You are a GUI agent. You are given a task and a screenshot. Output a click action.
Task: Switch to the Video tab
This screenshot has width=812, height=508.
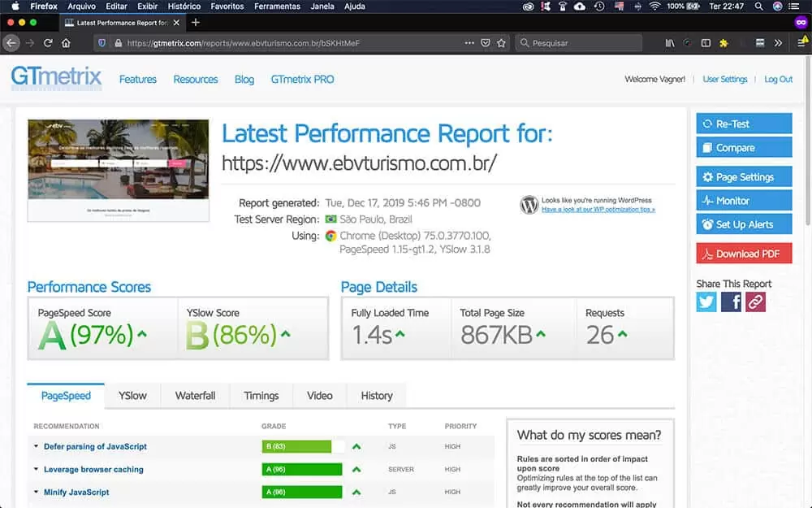pos(319,396)
